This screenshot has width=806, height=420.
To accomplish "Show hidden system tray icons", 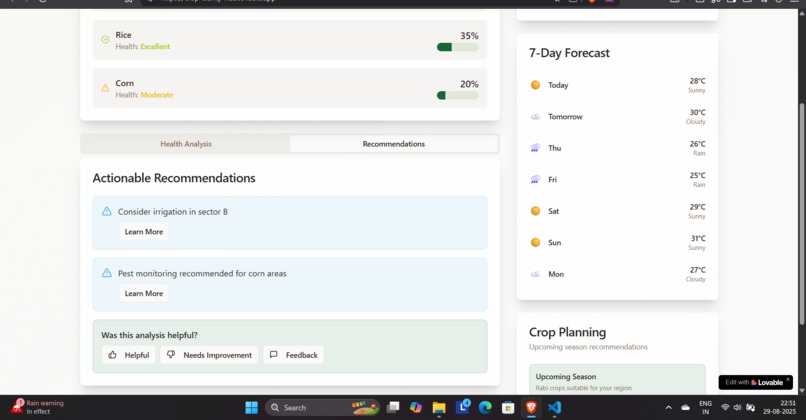I will (x=668, y=408).
